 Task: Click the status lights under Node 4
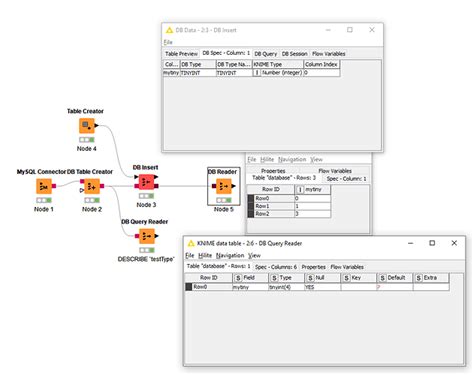(x=87, y=139)
